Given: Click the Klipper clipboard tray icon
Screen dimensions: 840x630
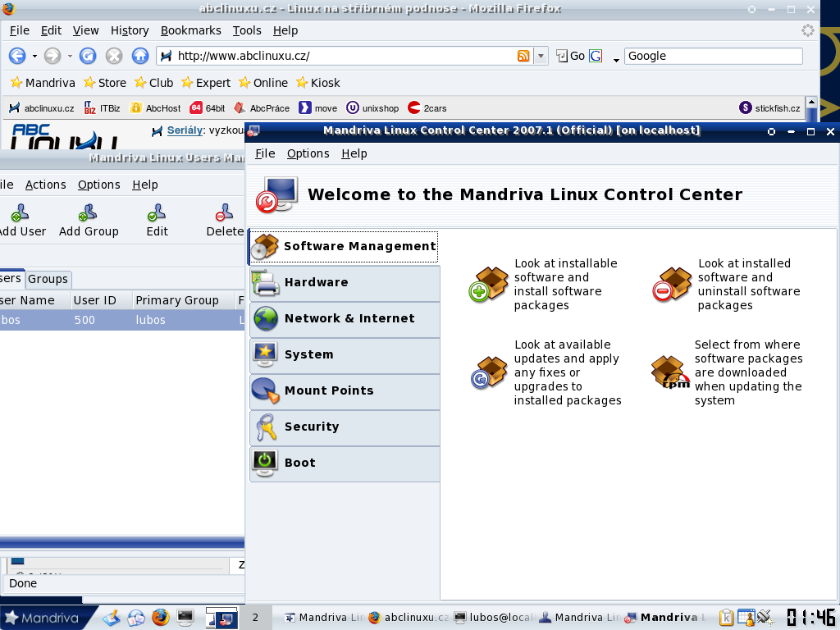Looking at the screenshot, I should (727, 618).
